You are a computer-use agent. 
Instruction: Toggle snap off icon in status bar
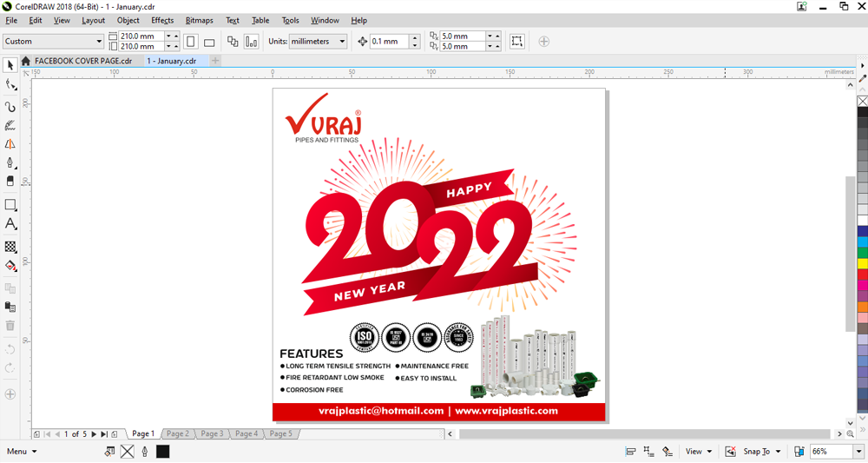coord(730,452)
